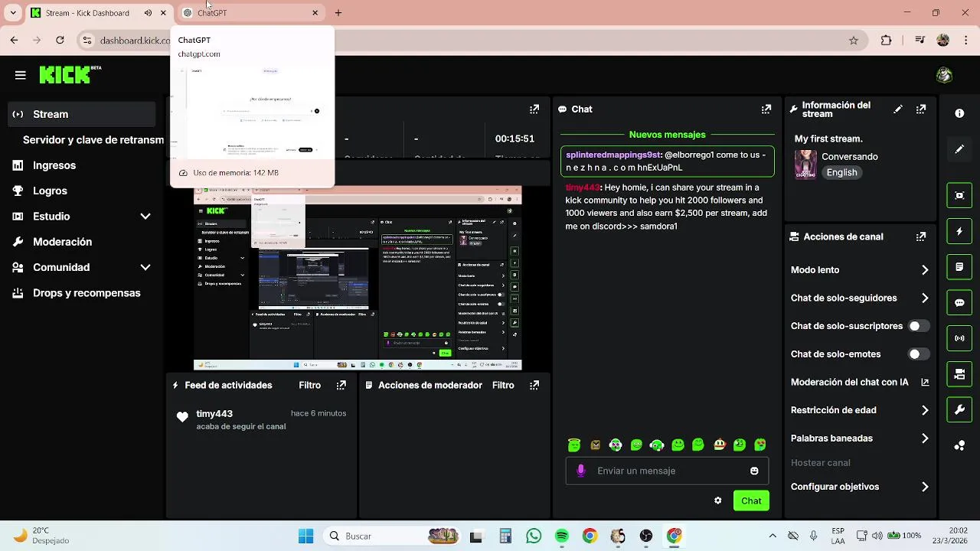Click the halo green emote

[x=574, y=445]
